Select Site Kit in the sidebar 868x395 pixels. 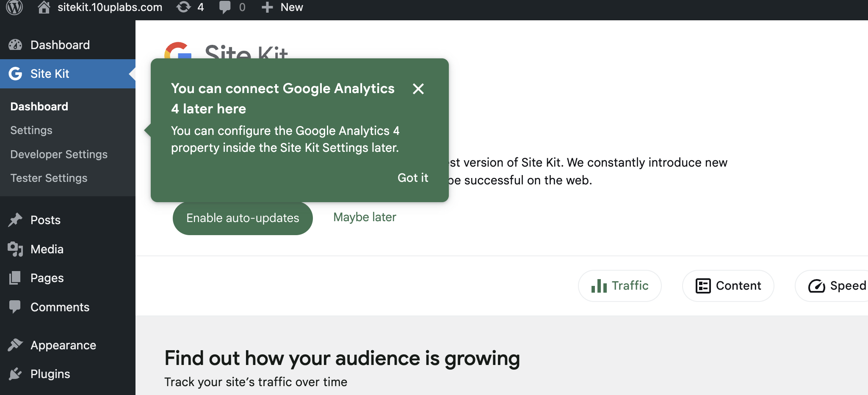[68, 74]
